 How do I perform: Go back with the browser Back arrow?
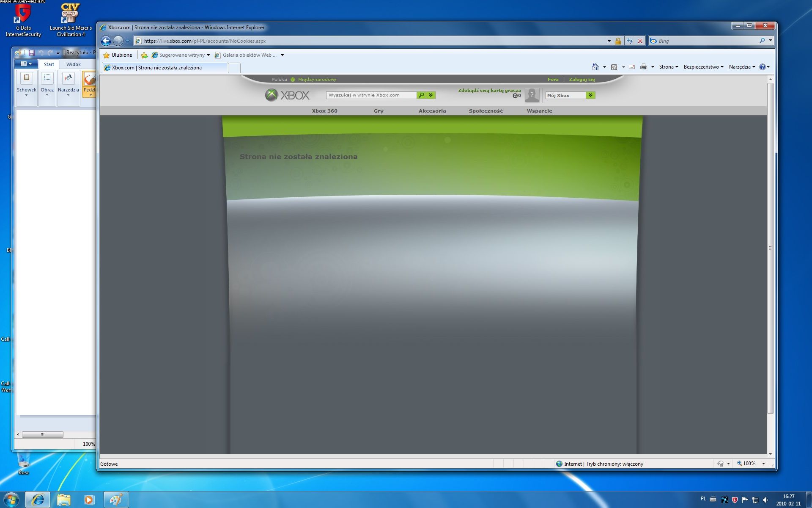[x=106, y=41]
